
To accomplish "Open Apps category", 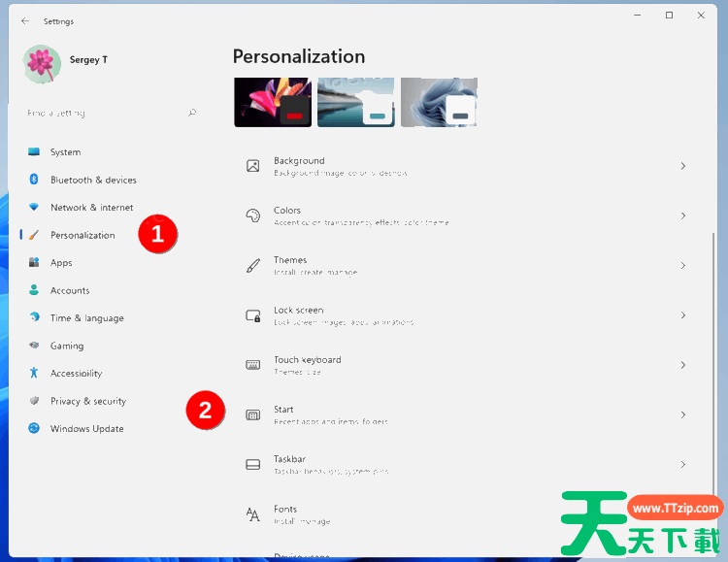I will click(x=110, y=262).
